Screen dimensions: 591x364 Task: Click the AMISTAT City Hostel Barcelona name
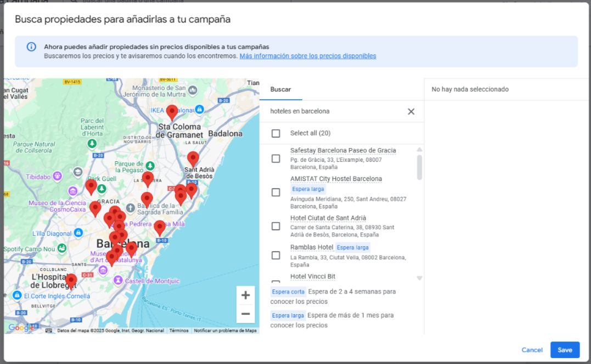(336, 179)
